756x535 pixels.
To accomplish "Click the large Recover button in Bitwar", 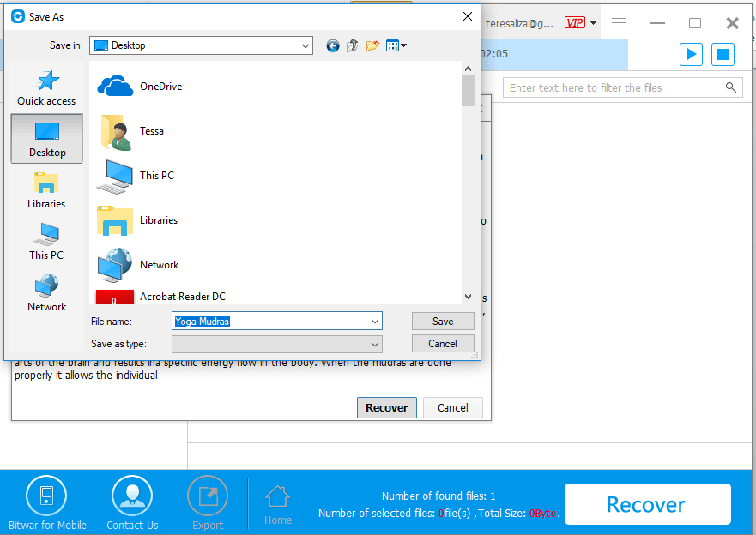I will coord(648,504).
